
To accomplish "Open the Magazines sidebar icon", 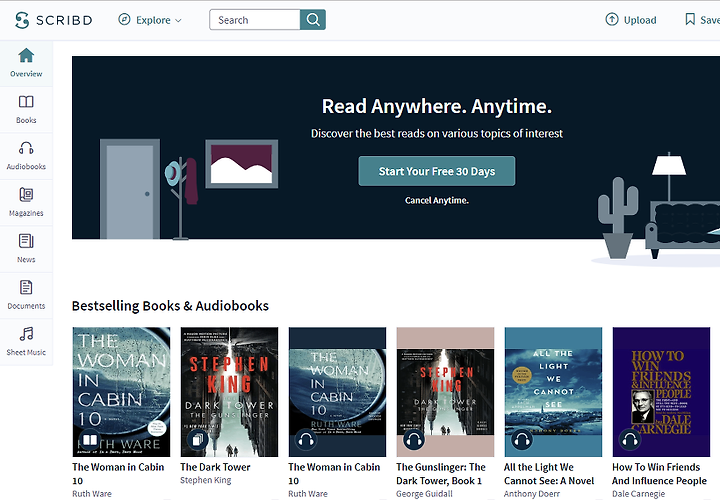I will [x=26, y=194].
